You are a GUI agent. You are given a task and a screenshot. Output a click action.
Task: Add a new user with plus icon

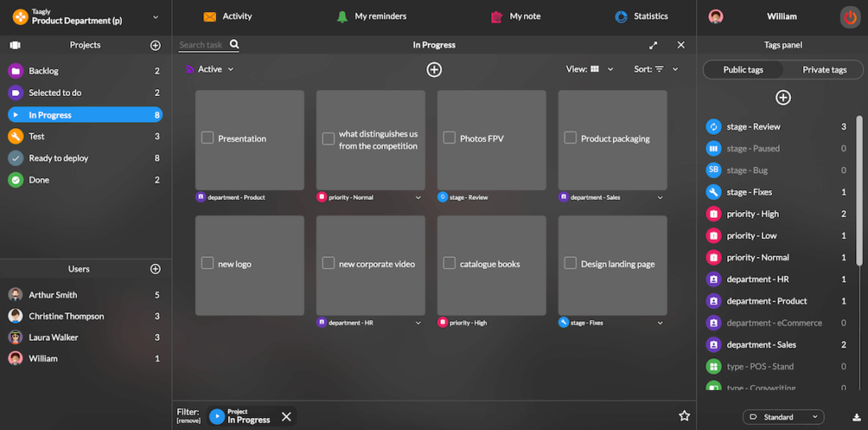point(155,269)
